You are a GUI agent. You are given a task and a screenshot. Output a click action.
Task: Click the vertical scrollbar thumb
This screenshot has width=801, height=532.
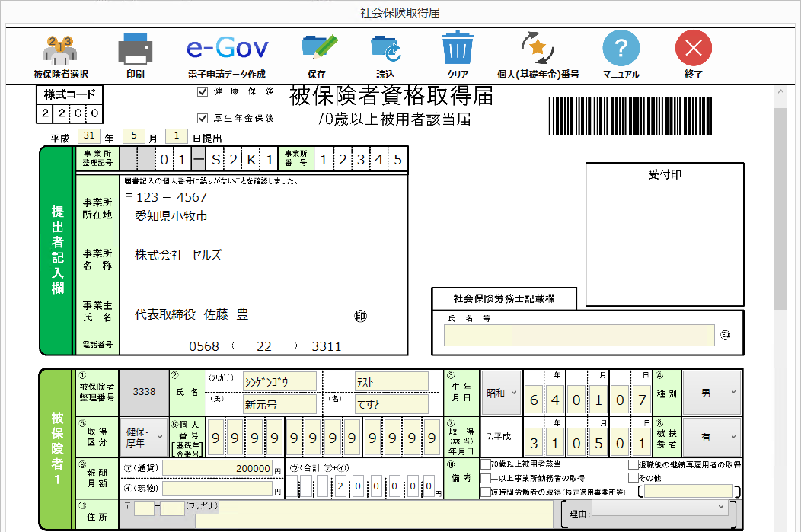(x=780, y=209)
